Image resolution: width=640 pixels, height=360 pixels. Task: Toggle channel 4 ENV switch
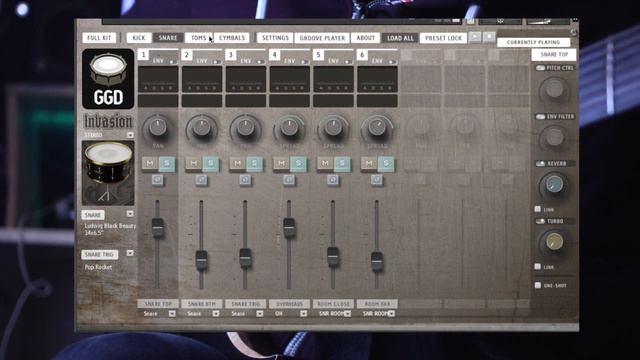(x=304, y=62)
